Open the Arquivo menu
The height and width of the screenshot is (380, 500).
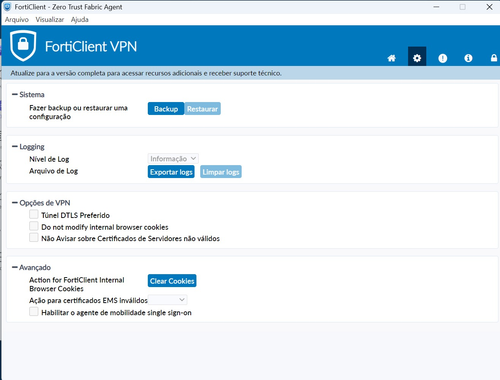pos(17,20)
